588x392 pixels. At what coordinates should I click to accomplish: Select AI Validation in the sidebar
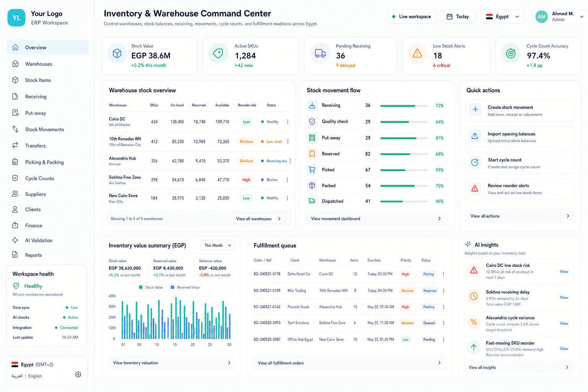[47, 240]
